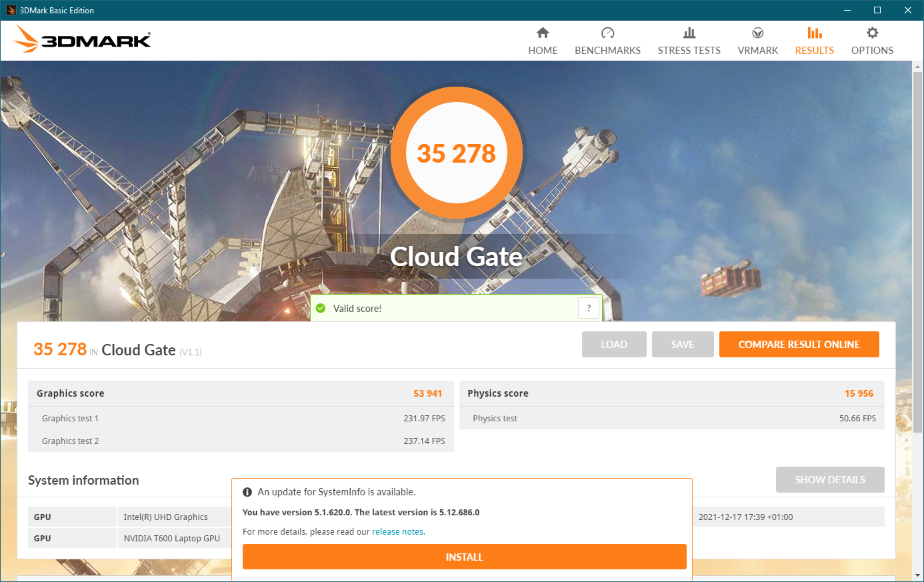The image size is (924, 582).
Task: Click the 35 278 IN Cloud Gate heading
Action: tap(117, 349)
